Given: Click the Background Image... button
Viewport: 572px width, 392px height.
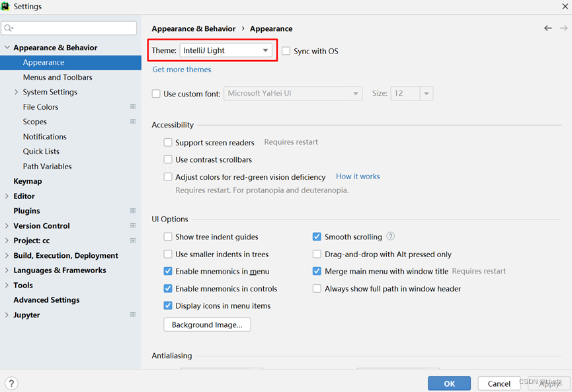Looking at the screenshot, I should 207,325.
